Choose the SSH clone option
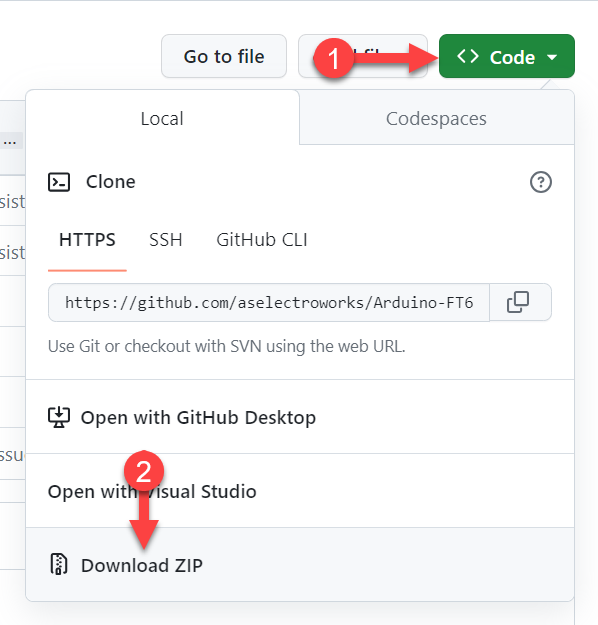Screen dimensions: 598x625 coord(165,240)
